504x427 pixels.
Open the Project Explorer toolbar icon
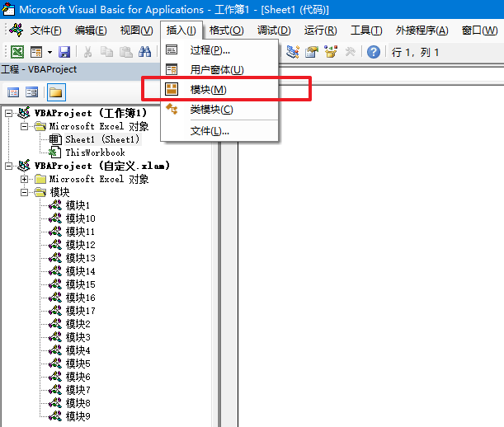[293, 52]
